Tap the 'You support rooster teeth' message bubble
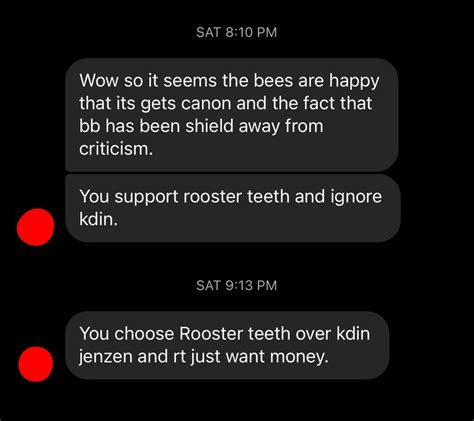 click(x=233, y=208)
